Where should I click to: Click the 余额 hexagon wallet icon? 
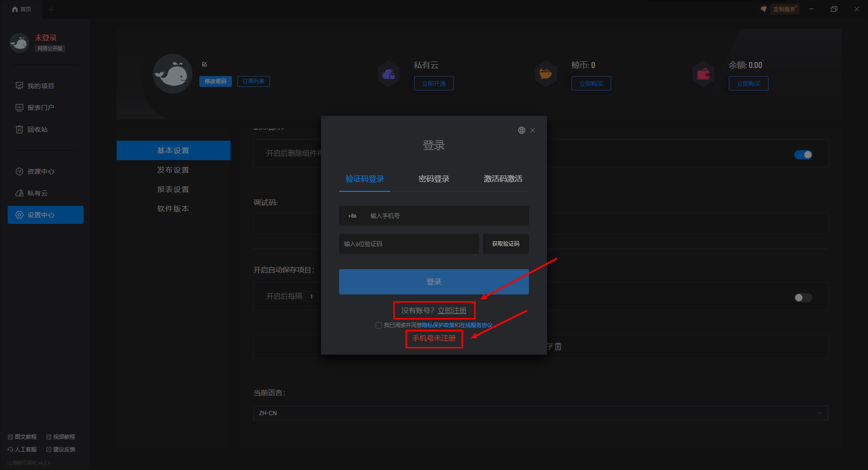pos(703,74)
